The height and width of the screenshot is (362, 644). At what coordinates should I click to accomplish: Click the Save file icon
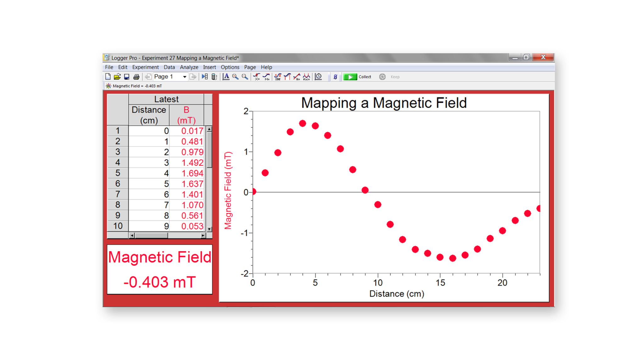coord(127,77)
